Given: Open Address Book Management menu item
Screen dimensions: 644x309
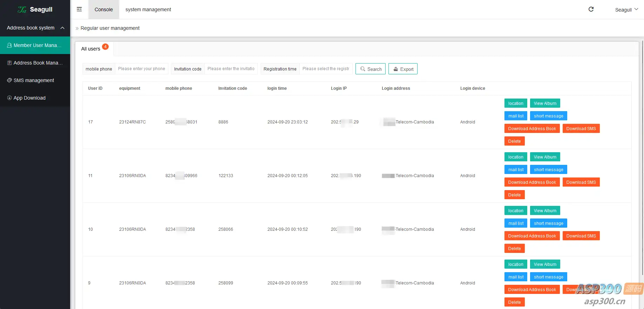Looking at the screenshot, I should [x=35, y=63].
